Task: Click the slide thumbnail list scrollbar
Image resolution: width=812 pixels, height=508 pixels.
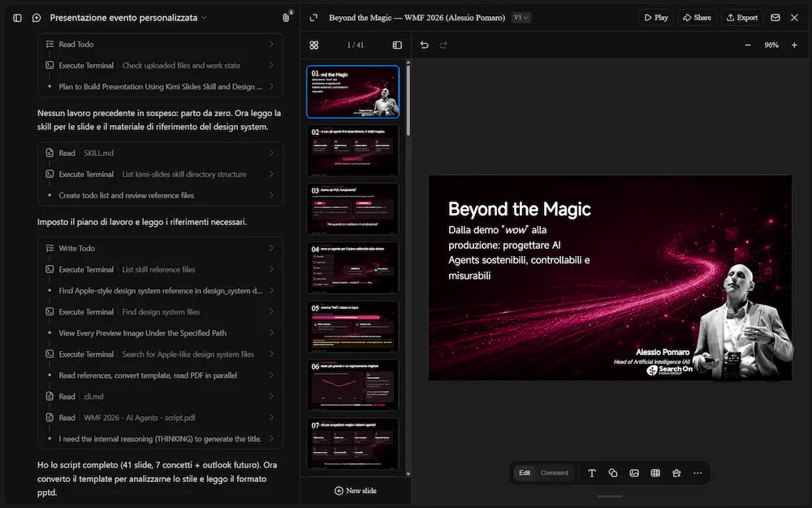Action: tap(408, 100)
